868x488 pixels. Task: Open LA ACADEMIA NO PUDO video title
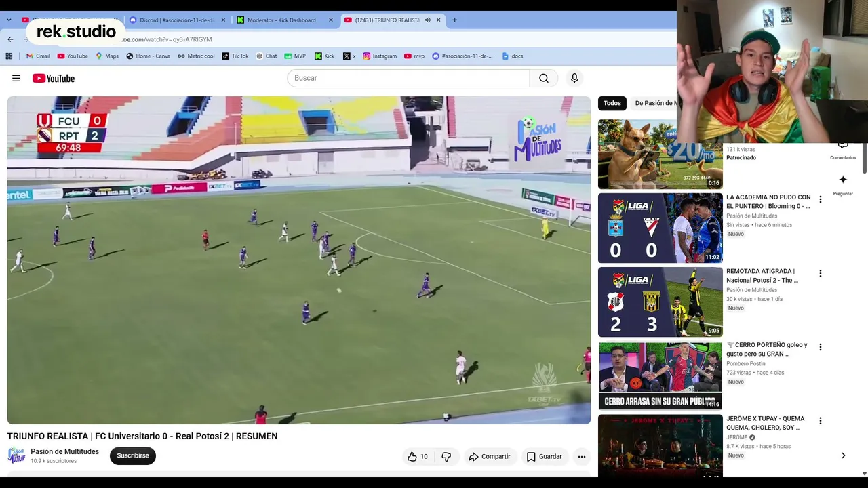pos(768,201)
